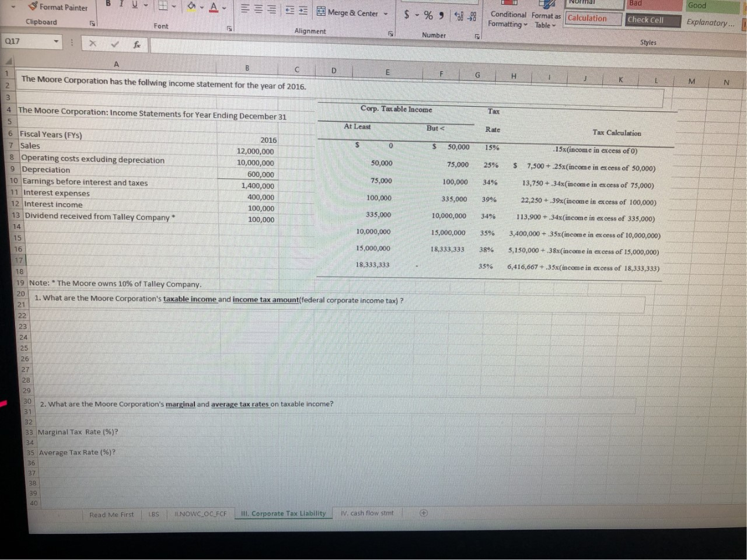
Task: Open the Fill Color dropdown arrow
Action: [x=201, y=7]
